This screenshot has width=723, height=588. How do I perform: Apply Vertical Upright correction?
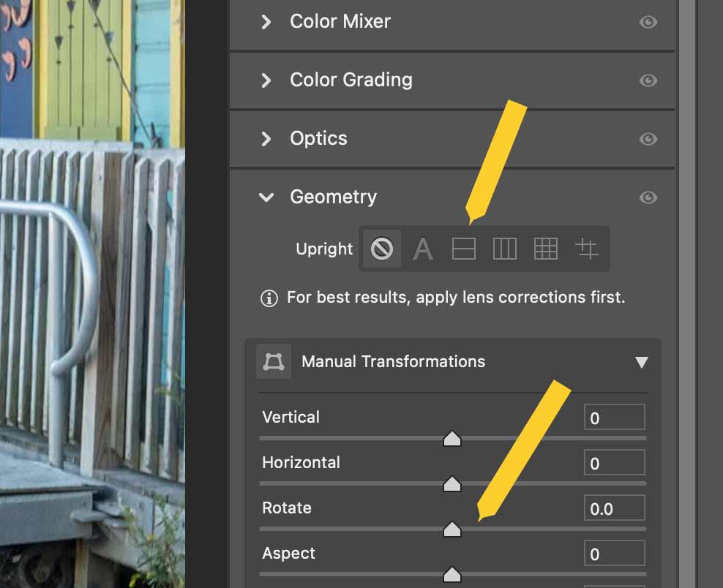coord(506,249)
